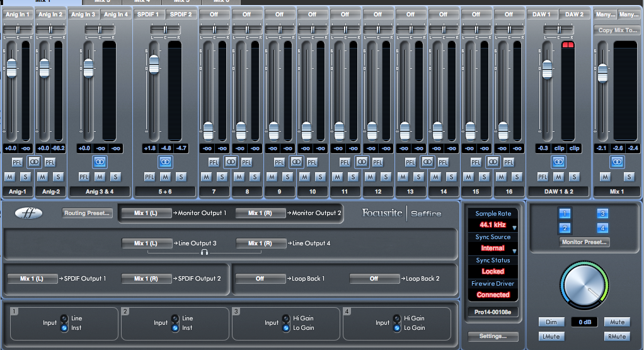The width and height of the screenshot is (644, 350).
Task: Click the PFL button on Anlg-2
Action: click(x=50, y=162)
